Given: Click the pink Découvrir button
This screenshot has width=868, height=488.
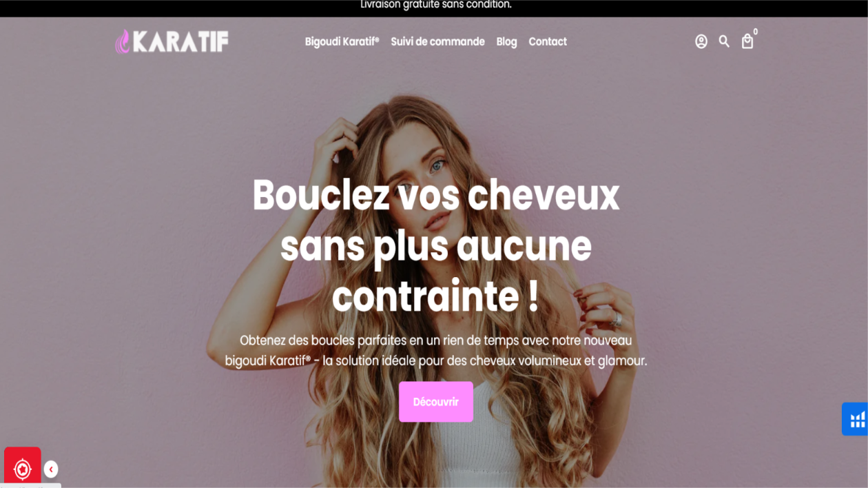Looking at the screenshot, I should tap(436, 402).
